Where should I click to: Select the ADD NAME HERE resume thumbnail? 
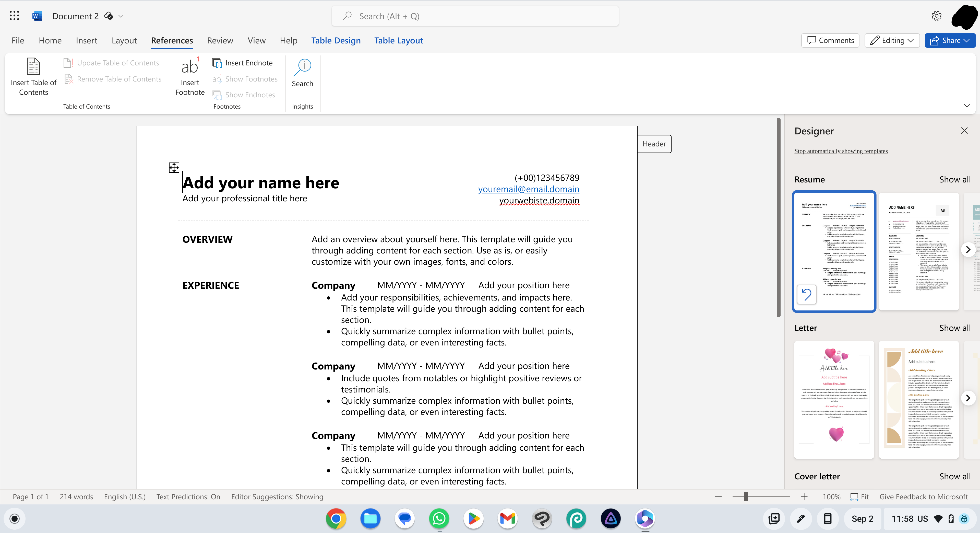918,251
